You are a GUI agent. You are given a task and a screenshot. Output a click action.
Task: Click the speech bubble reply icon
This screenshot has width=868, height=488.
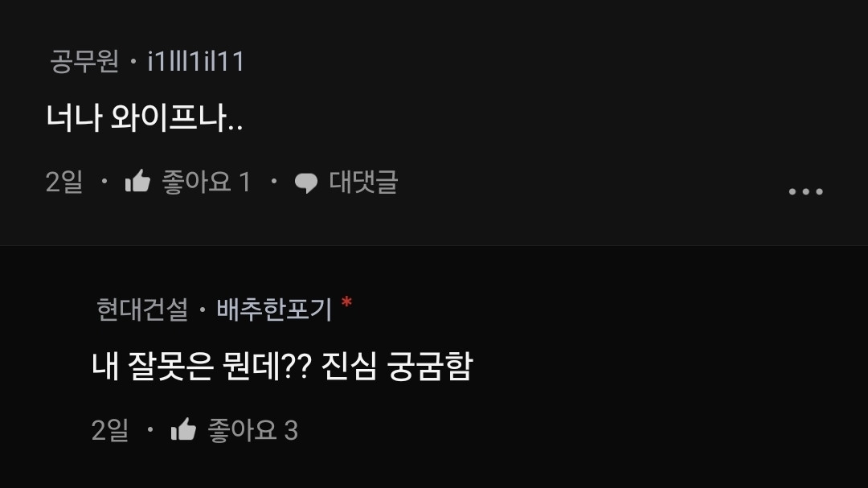click(x=306, y=182)
